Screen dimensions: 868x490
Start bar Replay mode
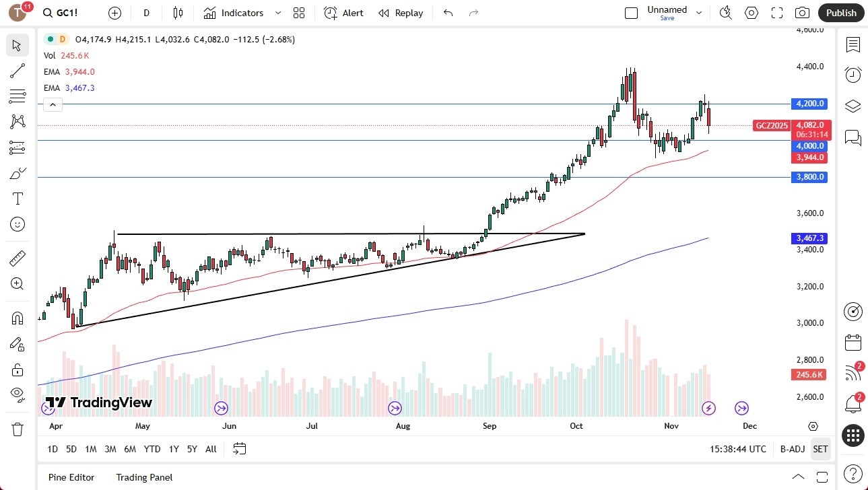tap(400, 13)
